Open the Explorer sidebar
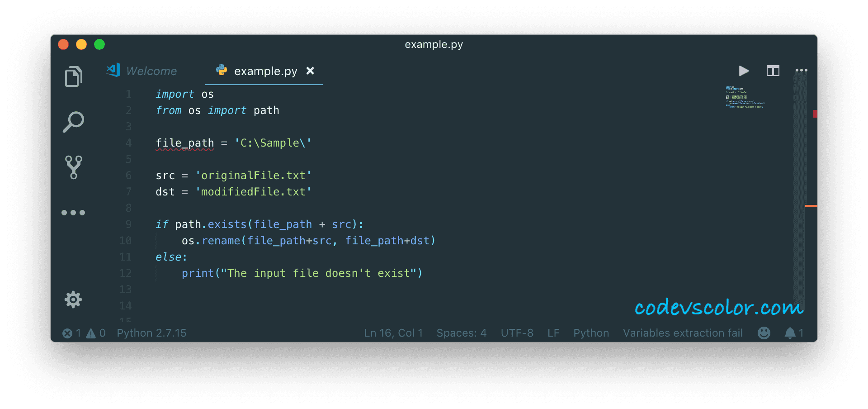Viewport: 868px width, 409px height. pyautogui.click(x=73, y=76)
